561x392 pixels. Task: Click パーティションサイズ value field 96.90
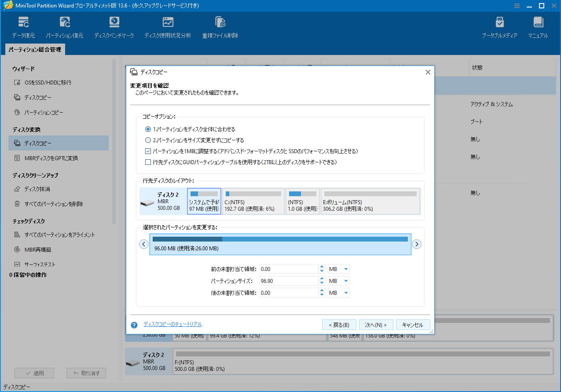289,281
